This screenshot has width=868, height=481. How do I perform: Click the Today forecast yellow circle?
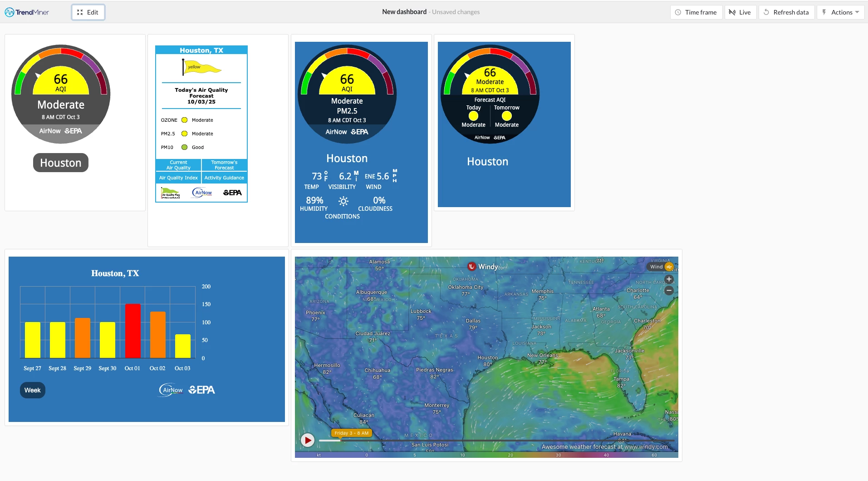click(473, 116)
